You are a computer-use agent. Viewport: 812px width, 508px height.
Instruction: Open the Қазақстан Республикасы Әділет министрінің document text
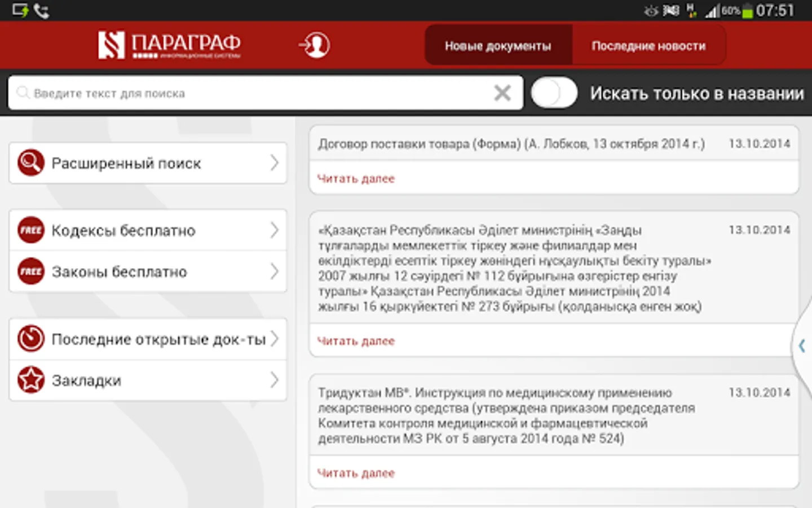point(514,268)
